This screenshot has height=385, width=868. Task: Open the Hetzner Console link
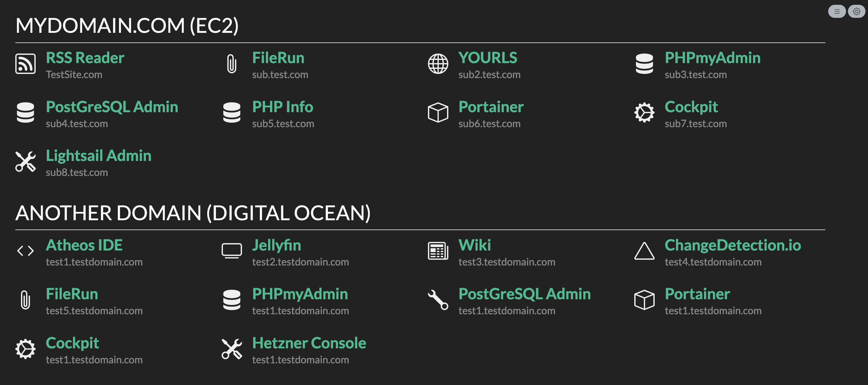pyautogui.click(x=309, y=343)
